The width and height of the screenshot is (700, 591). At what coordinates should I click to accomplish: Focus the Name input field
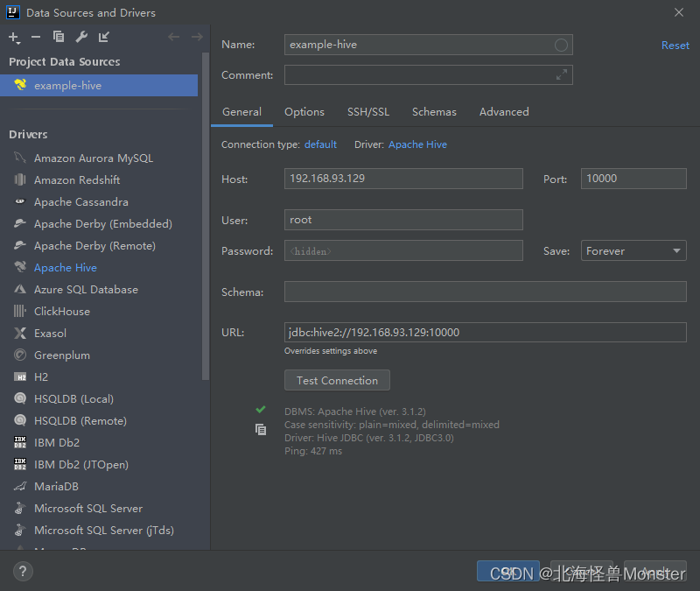click(428, 45)
